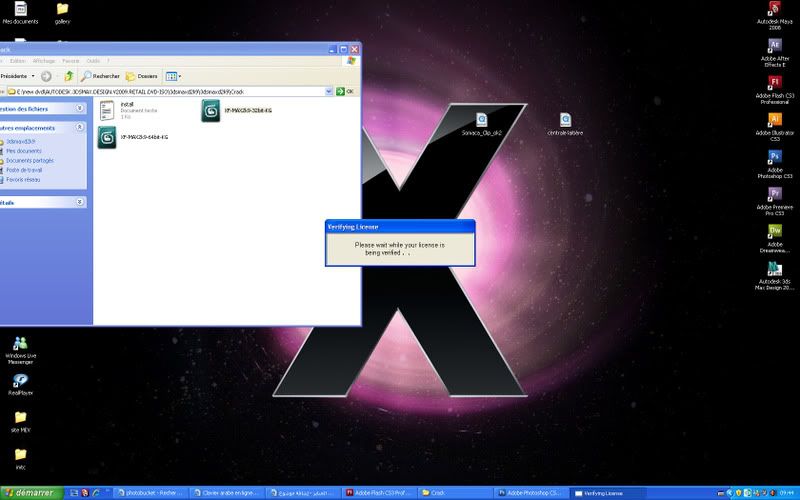Switch to photobucket taskbar window
800x500 pixels.
coord(149,493)
